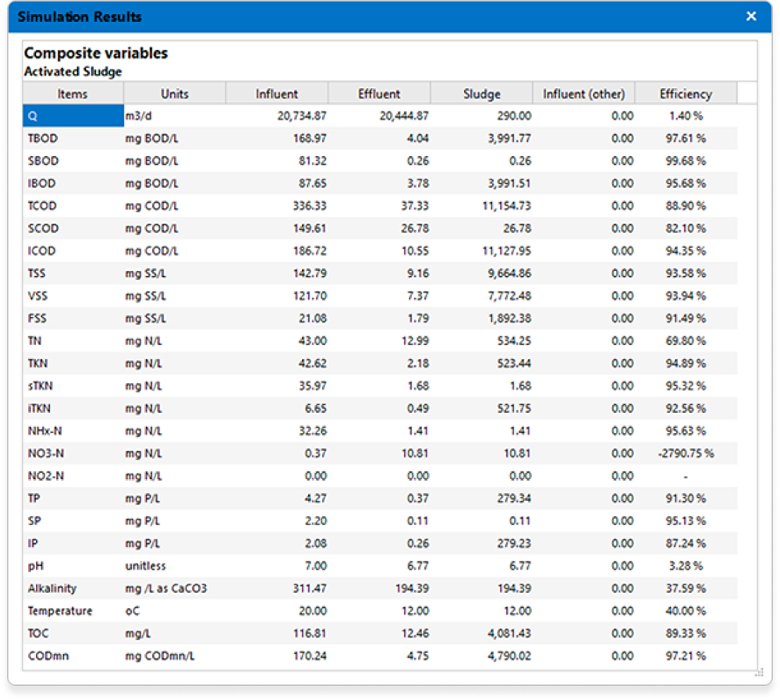Close the Simulation Results dialog
The height and width of the screenshot is (700, 780).
[750, 16]
